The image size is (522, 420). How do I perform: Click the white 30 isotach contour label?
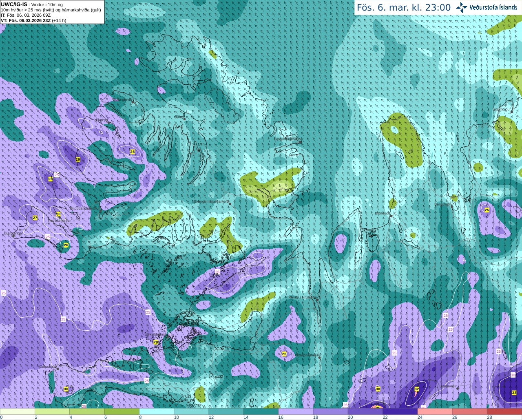tap(513, 375)
